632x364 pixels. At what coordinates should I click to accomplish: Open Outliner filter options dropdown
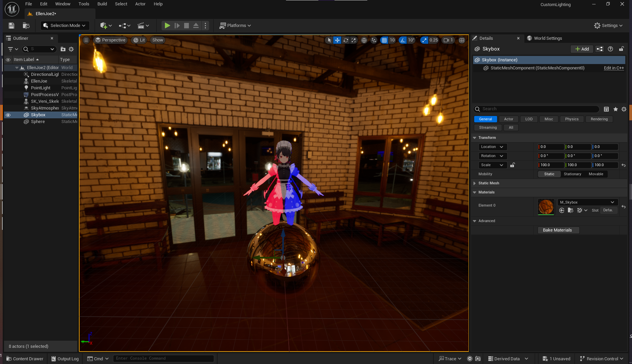click(x=13, y=49)
